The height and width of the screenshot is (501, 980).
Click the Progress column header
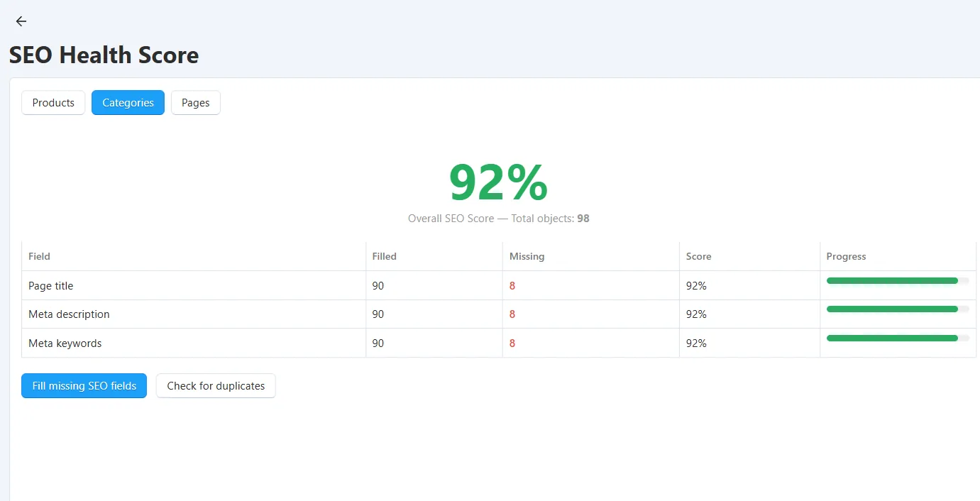click(x=847, y=256)
